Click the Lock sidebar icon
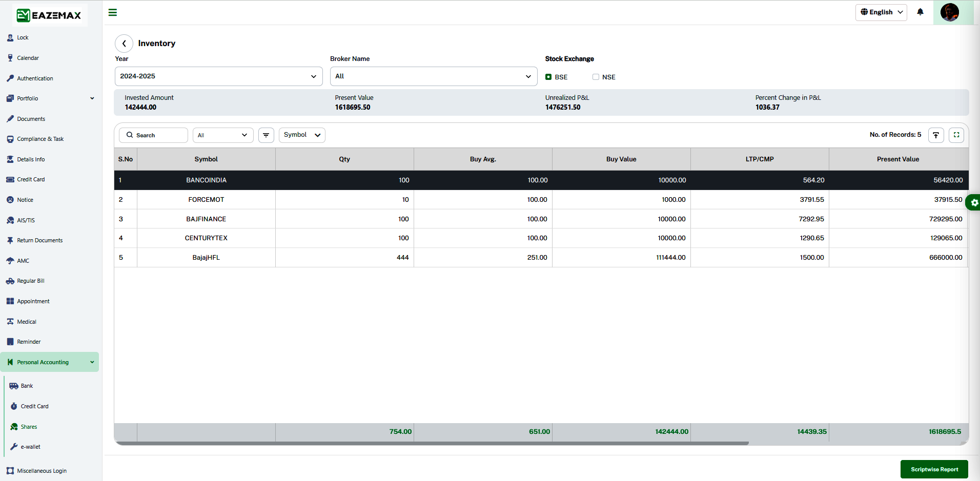 pos(10,37)
